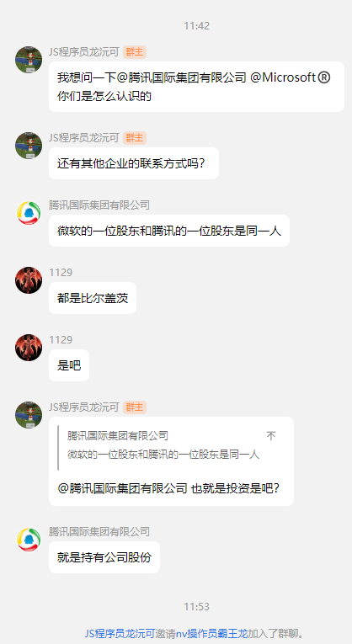Click the Tencent penguin avatar above 微软的一位股东

click(29, 213)
